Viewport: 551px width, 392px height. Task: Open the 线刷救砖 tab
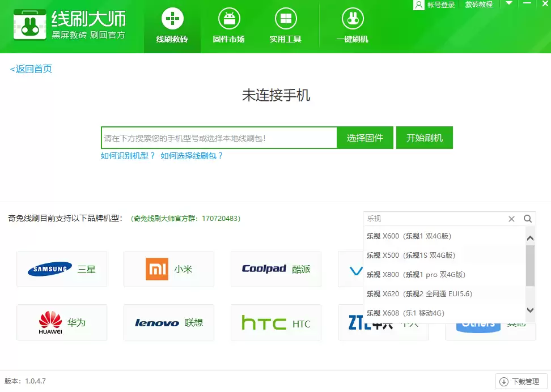click(172, 27)
